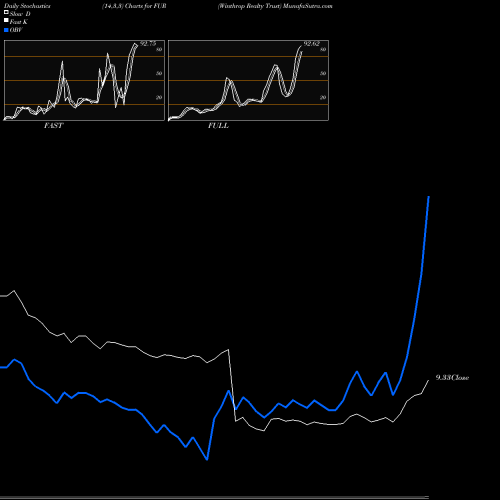Select the 'OBV' legend label
This screenshot has height=500, width=500.
click(16, 30)
